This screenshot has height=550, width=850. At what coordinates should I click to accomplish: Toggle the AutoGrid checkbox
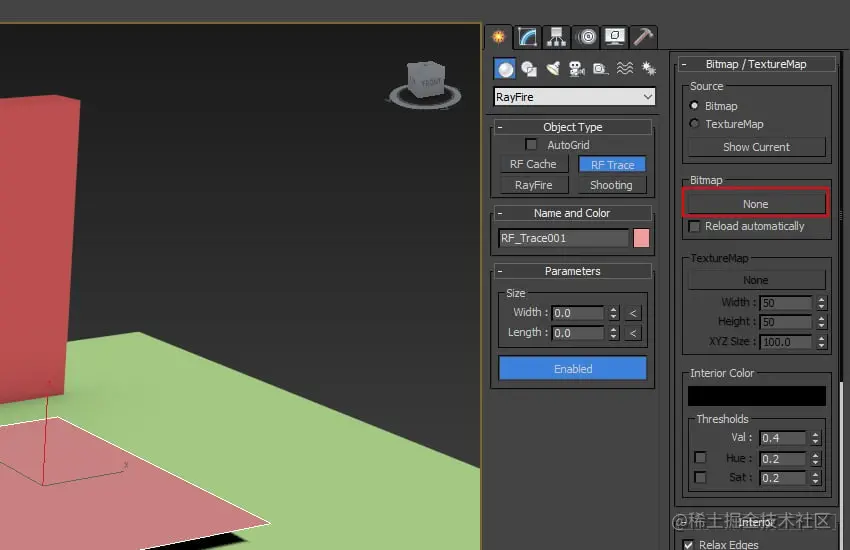(531, 144)
